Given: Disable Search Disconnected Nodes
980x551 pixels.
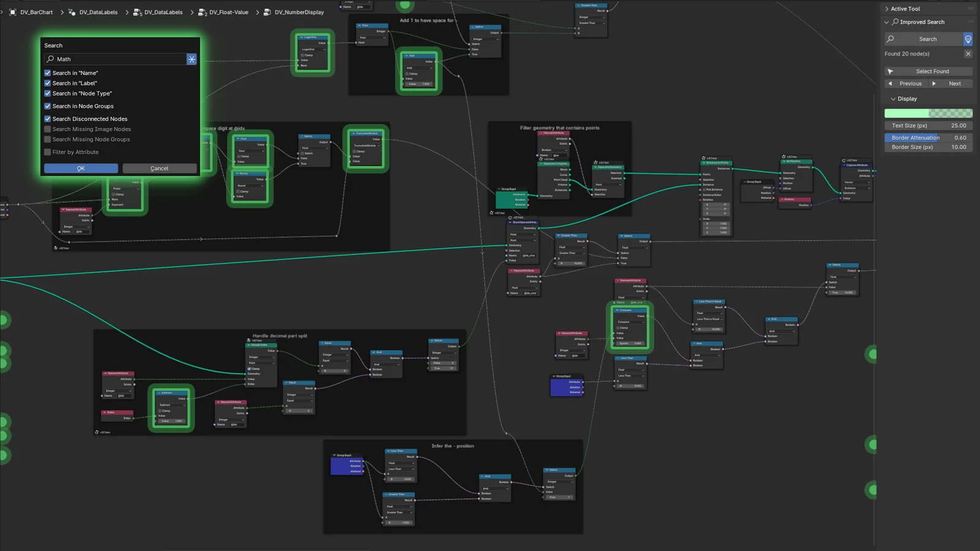Looking at the screenshot, I should (47, 118).
